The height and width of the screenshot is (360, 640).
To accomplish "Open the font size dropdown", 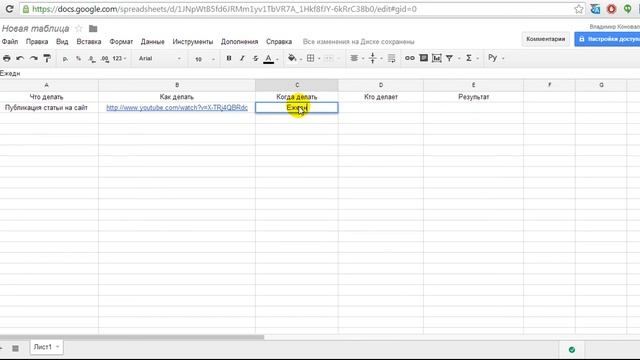I will 204,59.
